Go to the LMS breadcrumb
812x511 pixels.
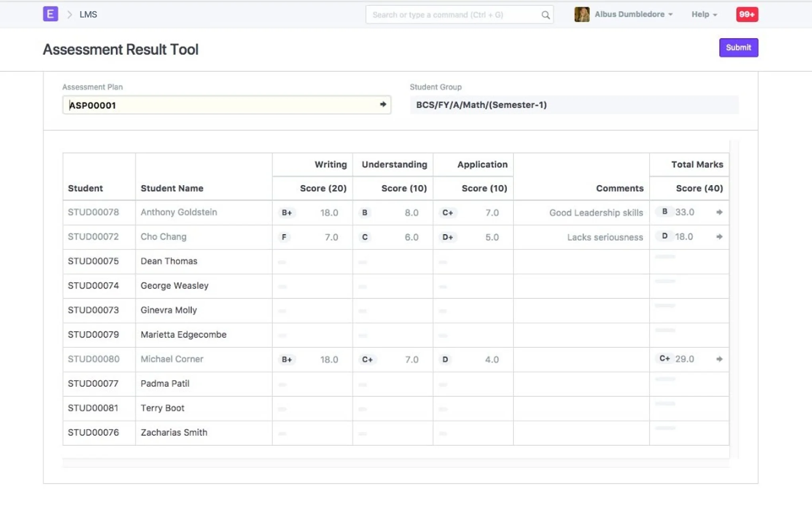(x=88, y=15)
